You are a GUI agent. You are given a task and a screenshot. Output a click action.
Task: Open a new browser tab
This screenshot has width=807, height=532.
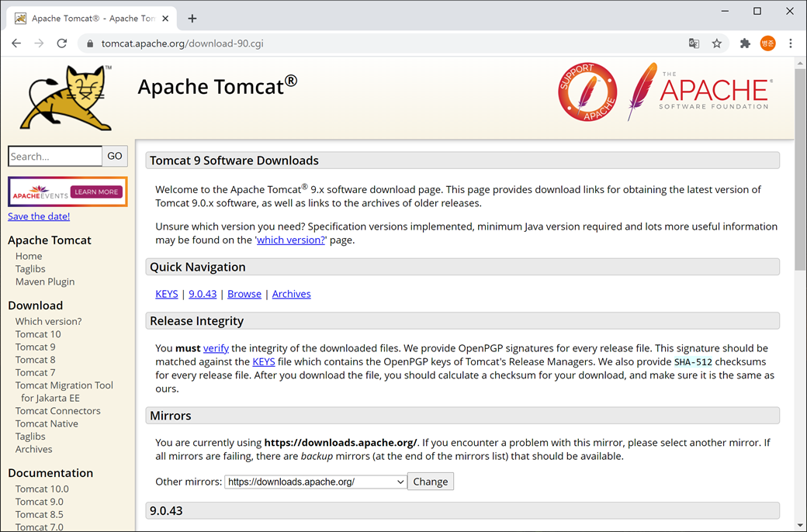click(x=192, y=19)
